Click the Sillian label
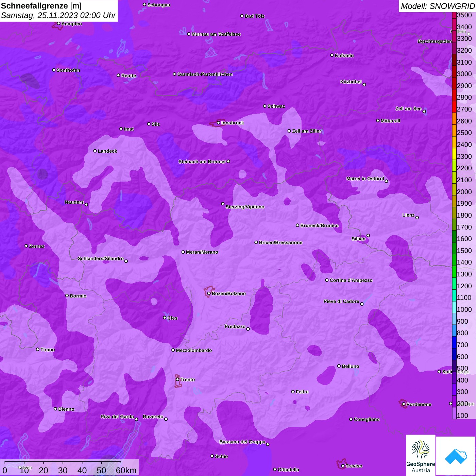 pos(358,239)
